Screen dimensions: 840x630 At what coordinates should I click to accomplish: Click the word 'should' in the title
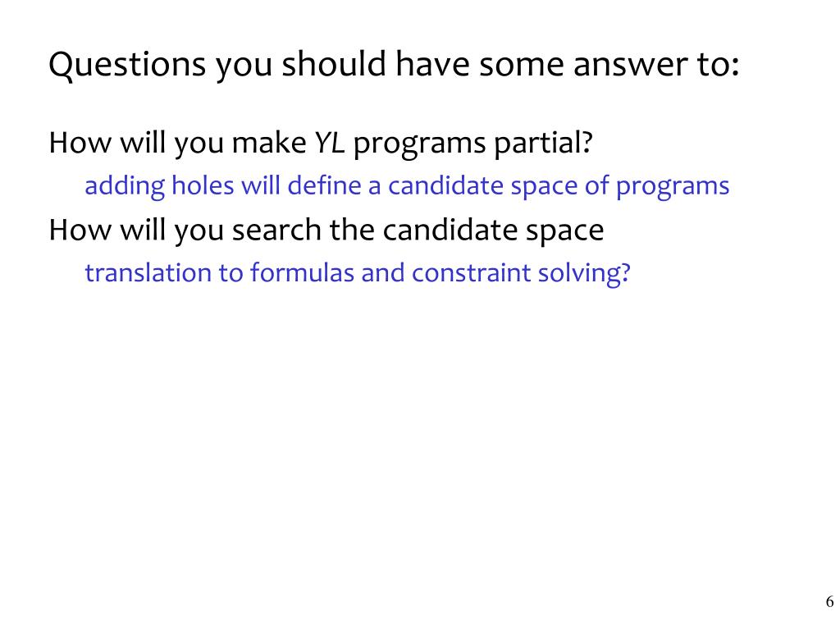334,64
